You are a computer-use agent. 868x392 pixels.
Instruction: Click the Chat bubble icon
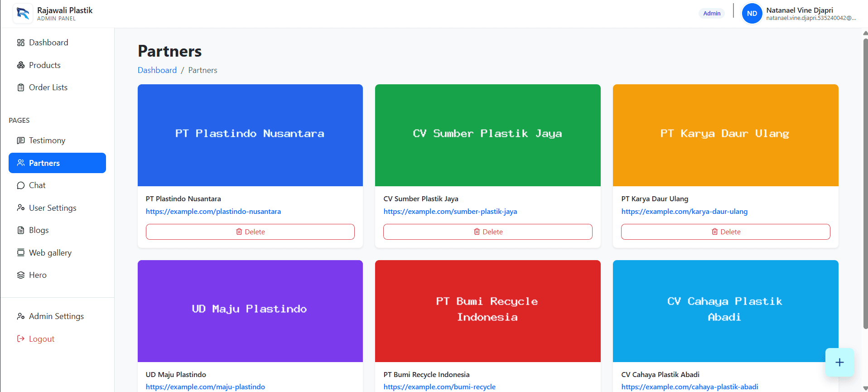coord(21,185)
